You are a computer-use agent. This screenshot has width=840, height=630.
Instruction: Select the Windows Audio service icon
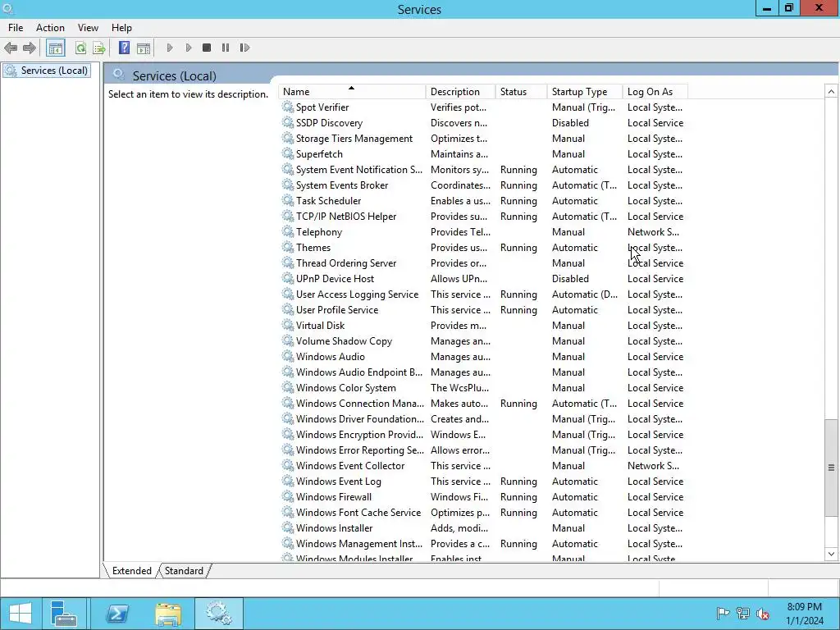(288, 356)
